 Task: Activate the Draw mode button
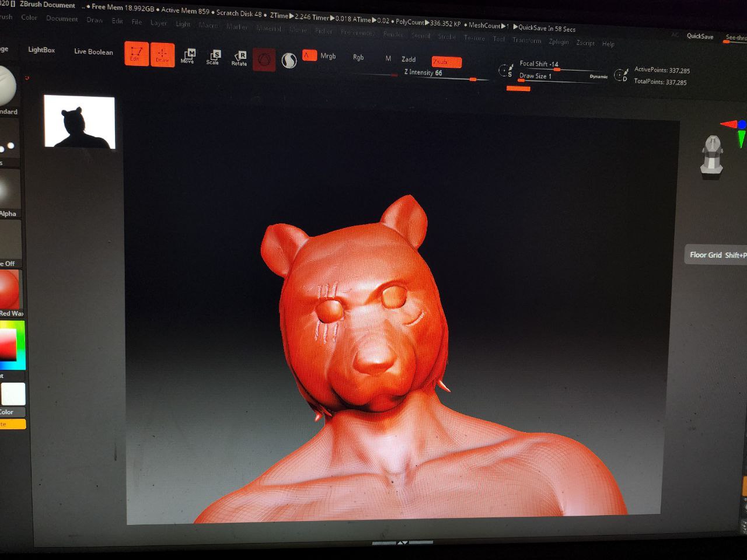pyautogui.click(x=163, y=55)
